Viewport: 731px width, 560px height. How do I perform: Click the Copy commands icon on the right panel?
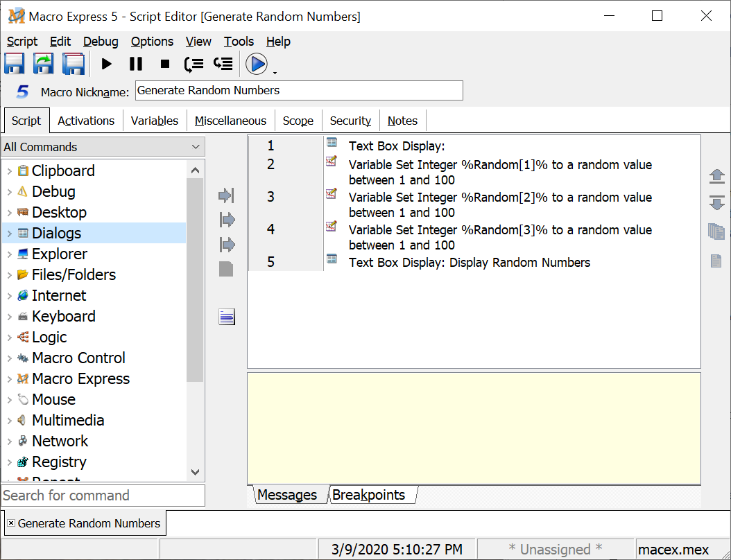(x=716, y=232)
